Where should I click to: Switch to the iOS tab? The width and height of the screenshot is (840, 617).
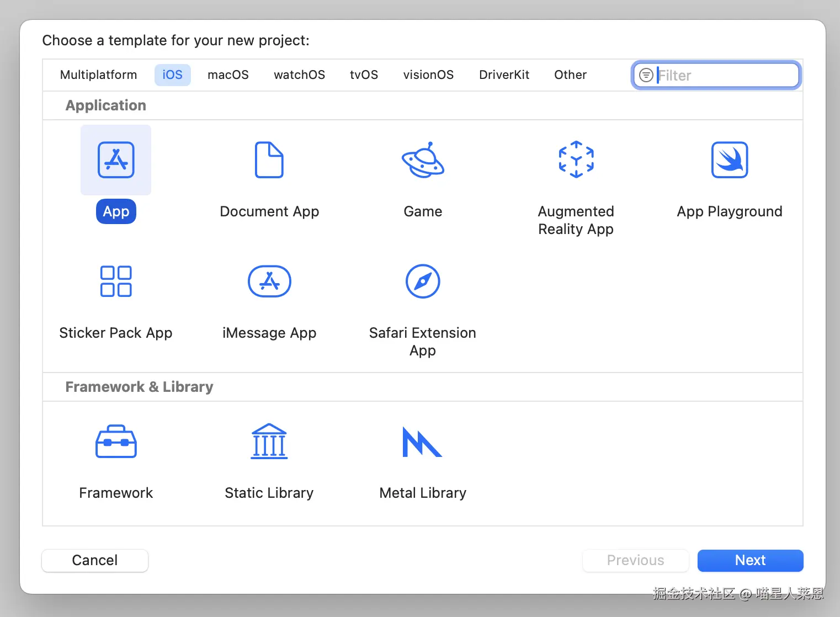coord(172,75)
